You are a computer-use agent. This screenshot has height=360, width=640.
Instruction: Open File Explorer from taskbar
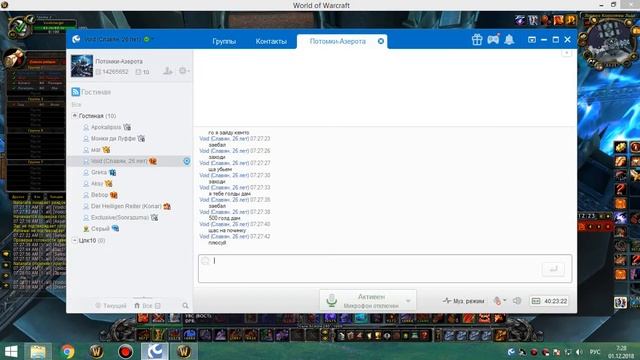point(38,351)
